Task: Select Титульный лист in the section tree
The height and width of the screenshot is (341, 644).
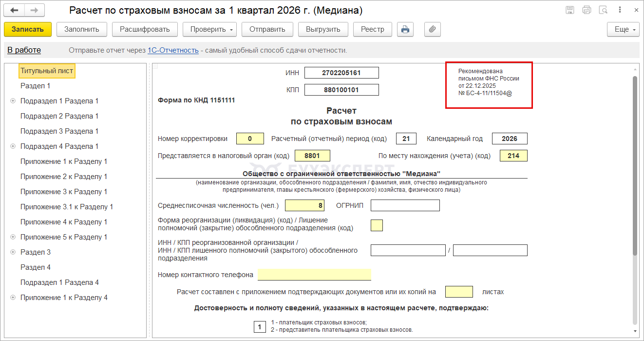Action: point(47,71)
